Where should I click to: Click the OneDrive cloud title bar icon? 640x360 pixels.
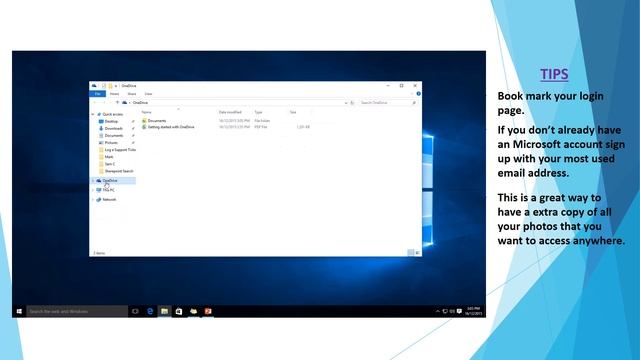point(94,86)
